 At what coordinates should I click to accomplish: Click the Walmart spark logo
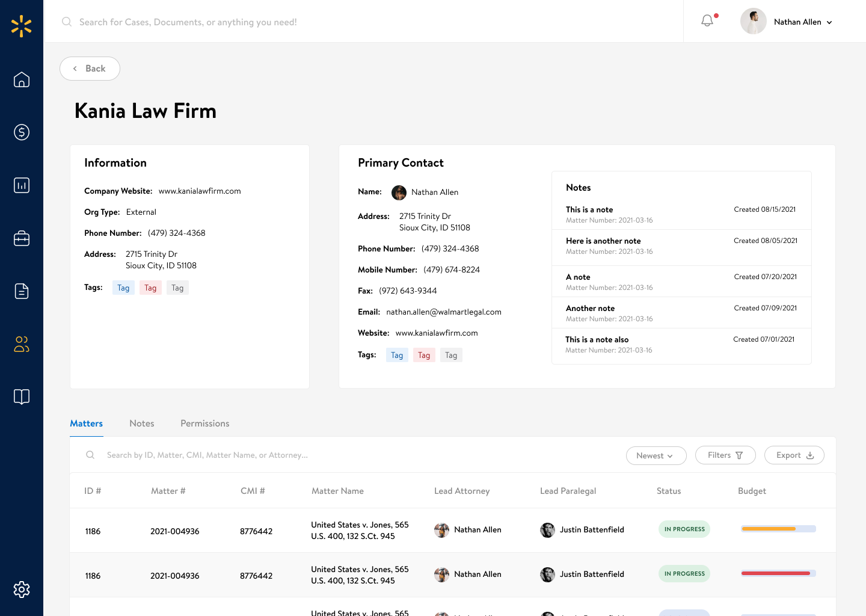coord(22,26)
